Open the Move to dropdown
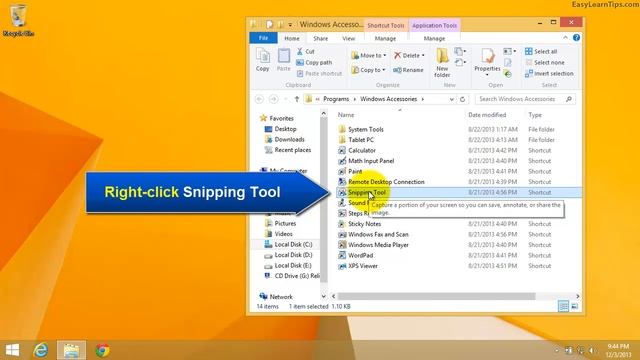Viewport: 640px width, 360px height. [x=369, y=55]
